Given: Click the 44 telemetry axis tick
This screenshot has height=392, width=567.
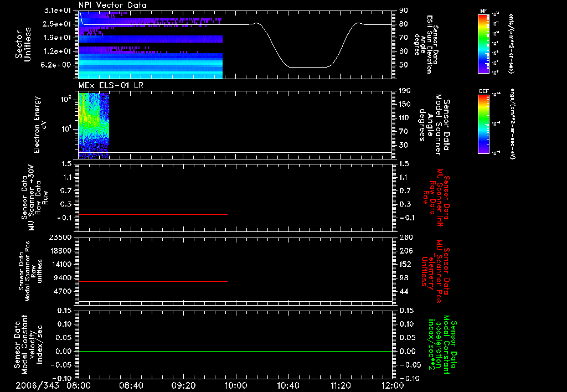Looking at the screenshot, I should [x=404, y=291].
